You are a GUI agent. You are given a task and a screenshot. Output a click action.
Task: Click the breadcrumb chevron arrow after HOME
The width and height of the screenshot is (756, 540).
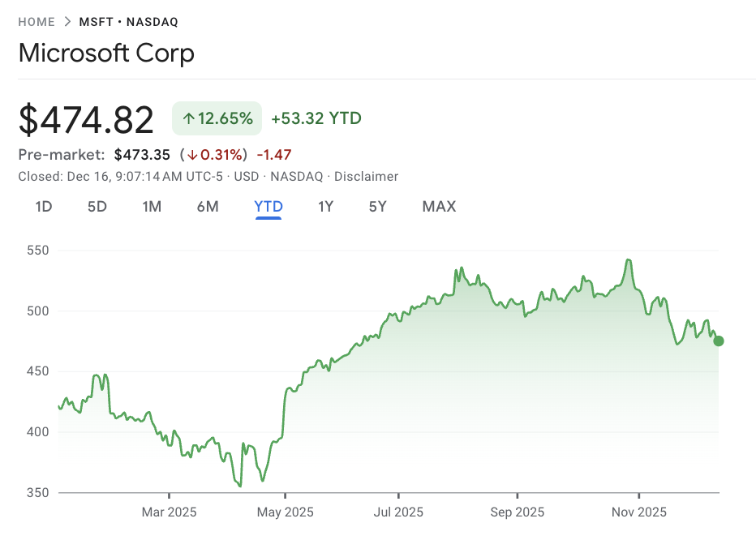coord(67,22)
